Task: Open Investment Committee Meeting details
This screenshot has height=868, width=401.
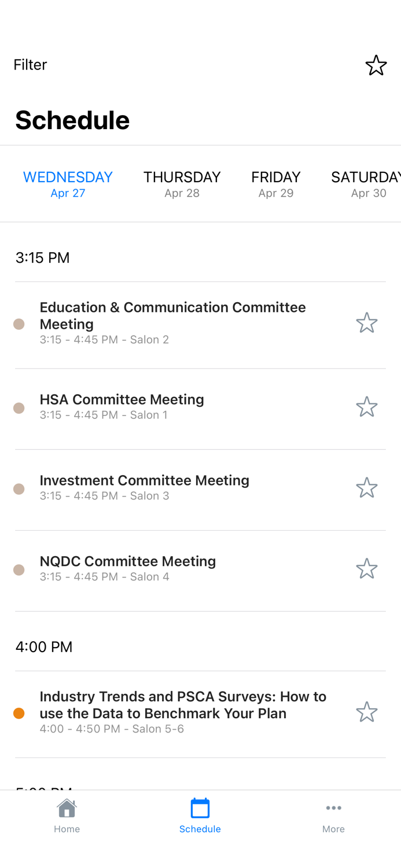Action: tap(144, 487)
